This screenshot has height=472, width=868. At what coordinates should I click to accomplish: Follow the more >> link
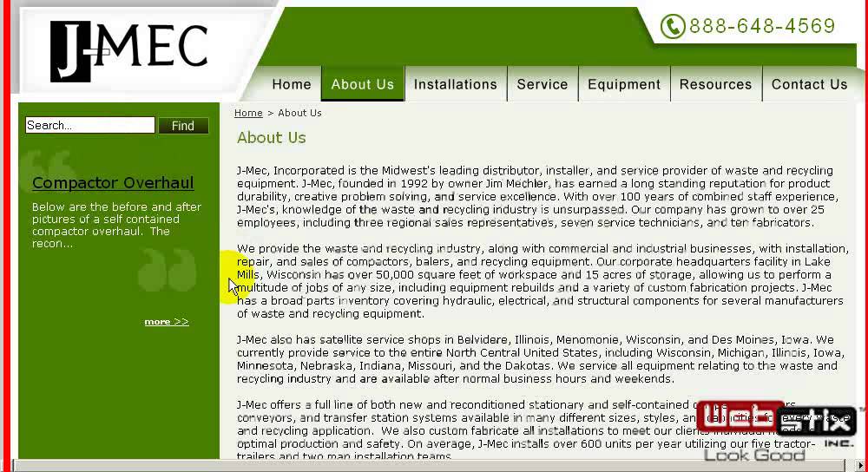167,322
